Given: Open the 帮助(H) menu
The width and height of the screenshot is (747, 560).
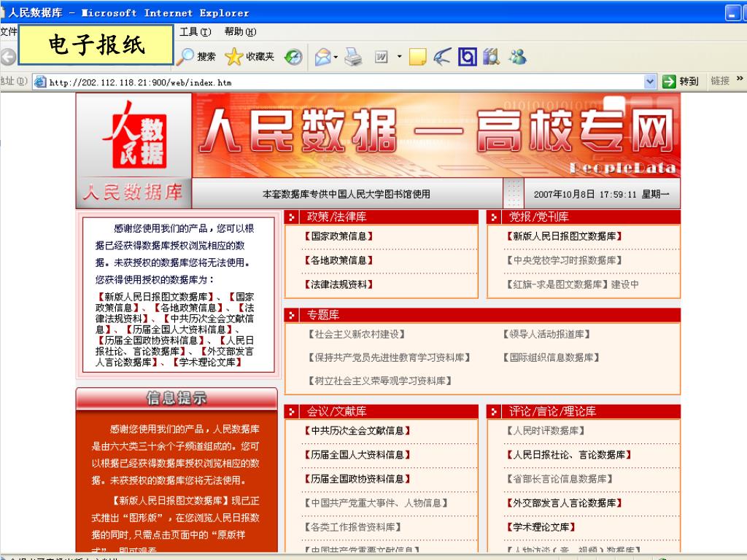Looking at the screenshot, I should tap(240, 32).
